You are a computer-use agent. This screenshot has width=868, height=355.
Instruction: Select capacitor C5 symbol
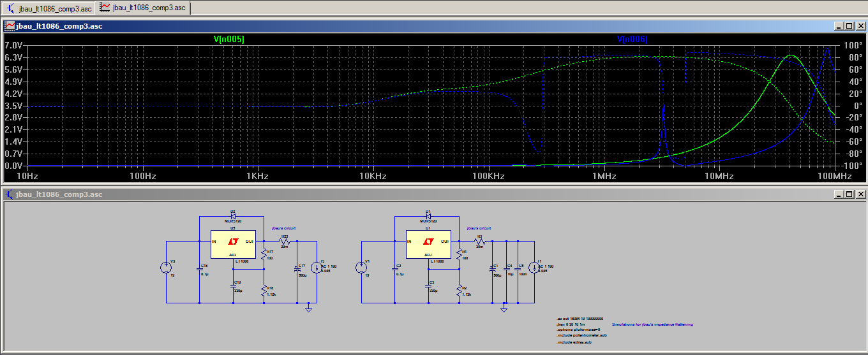point(518,269)
